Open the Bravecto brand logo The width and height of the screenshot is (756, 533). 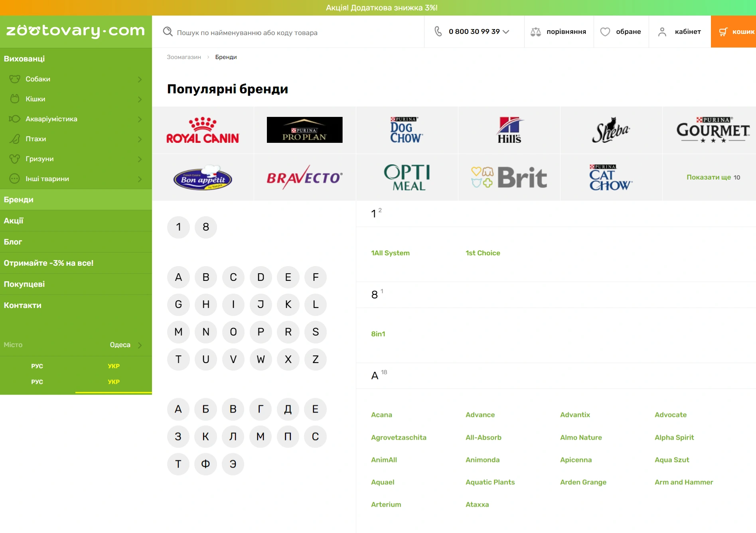(x=304, y=178)
